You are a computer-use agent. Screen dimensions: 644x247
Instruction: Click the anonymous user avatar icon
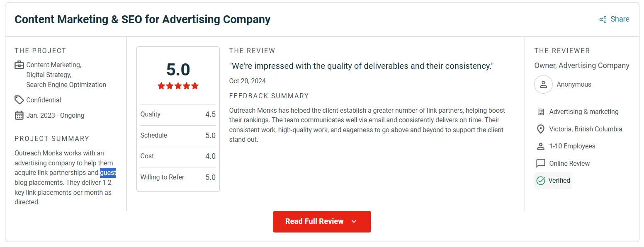pyautogui.click(x=543, y=85)
